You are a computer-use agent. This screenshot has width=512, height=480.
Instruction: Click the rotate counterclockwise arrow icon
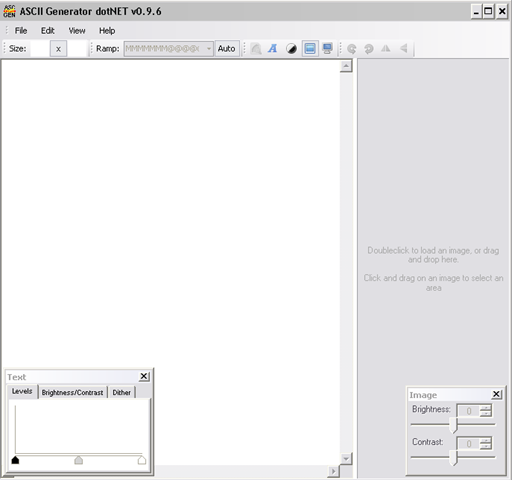click(369, 49)
